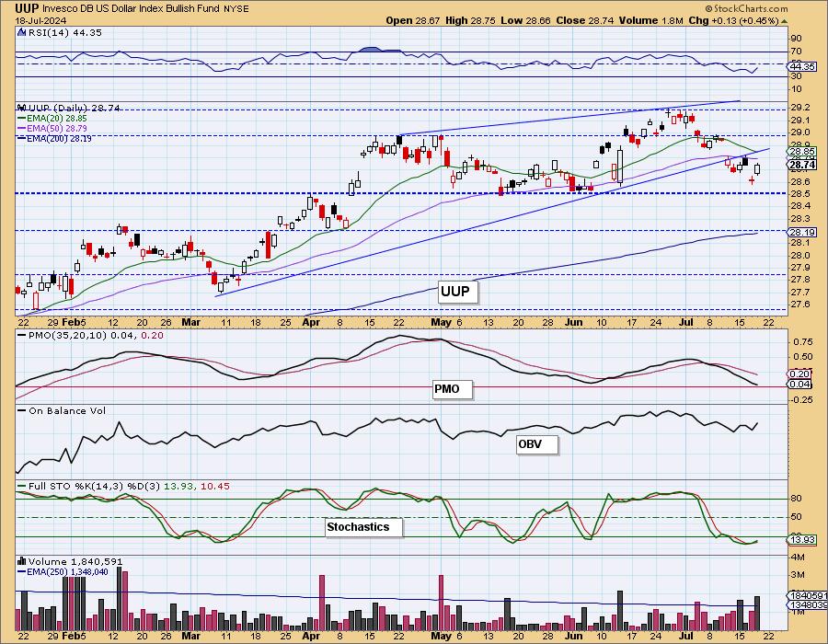828x644 pixels.
Task: Click the 44.35 RSI value tag on right axis
Action: point(802,67)
